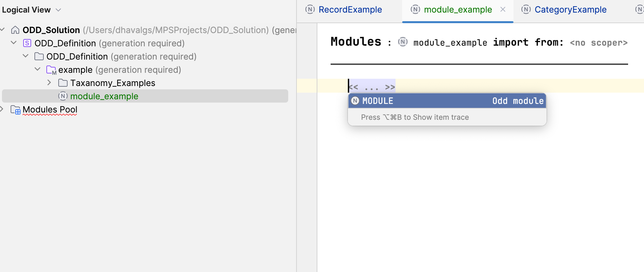Switch to the RecordExample tab

tap(350, 10)
